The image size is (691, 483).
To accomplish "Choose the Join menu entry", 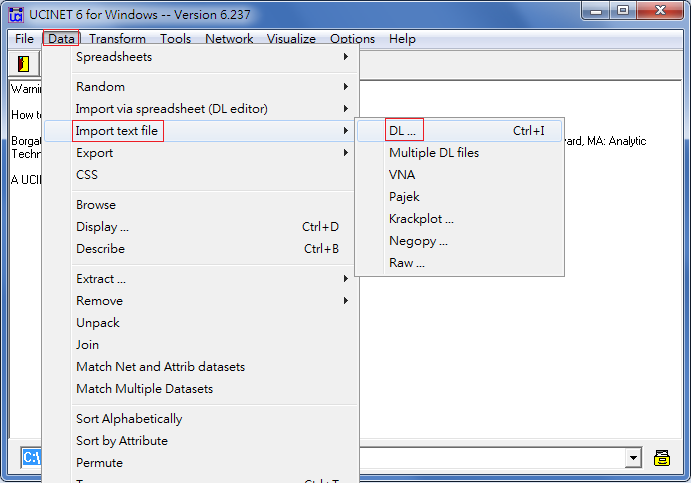I will click(201, 345).
